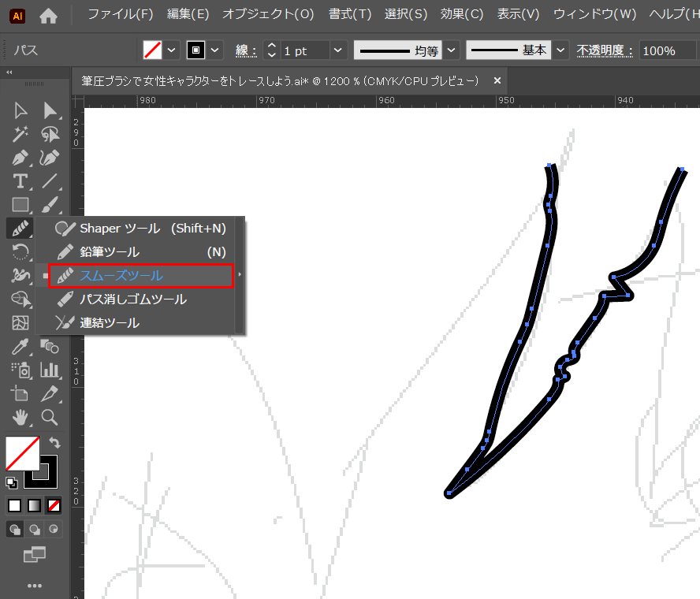Select the Curvature tool
This screenshot has height=599, width=700.
coord(50,158)
